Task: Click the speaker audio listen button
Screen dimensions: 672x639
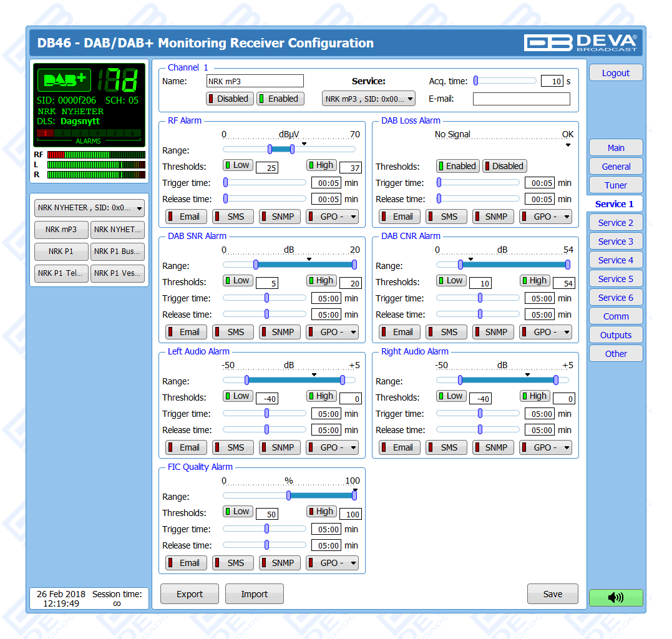Action: [x=615, y=597]
